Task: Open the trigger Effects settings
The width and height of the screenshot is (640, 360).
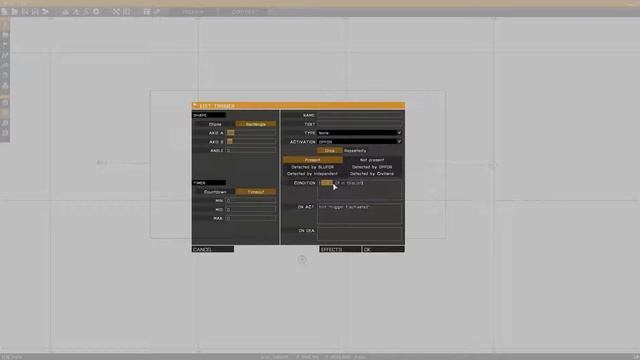Action: click(340, 249)
